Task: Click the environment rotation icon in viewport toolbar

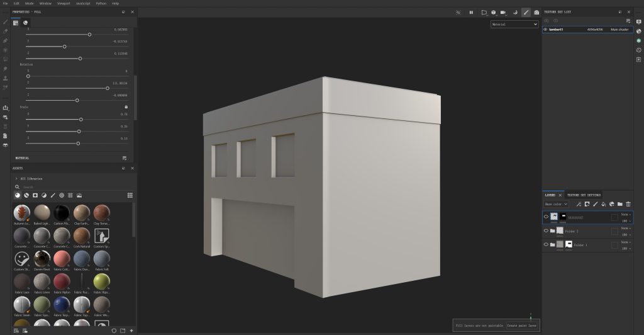Action: (x=515, y=13)
